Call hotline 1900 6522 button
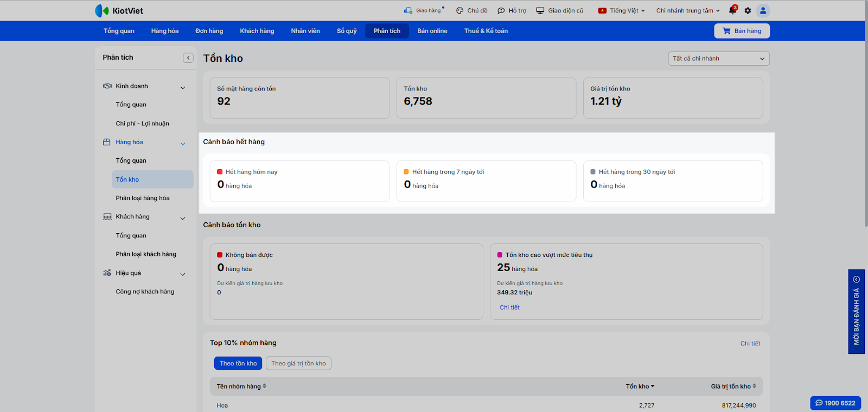This screenshot has width=868, height=412. 835,403
